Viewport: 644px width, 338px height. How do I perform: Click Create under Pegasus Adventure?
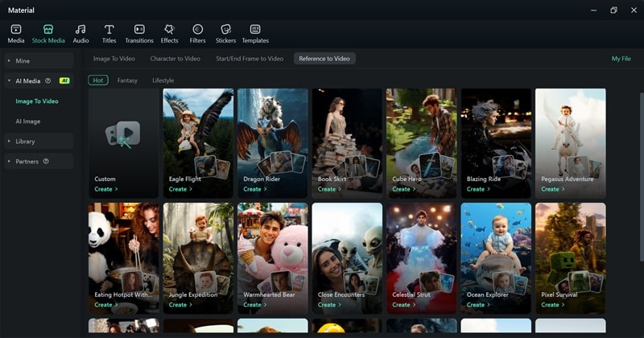pos(553,189)
